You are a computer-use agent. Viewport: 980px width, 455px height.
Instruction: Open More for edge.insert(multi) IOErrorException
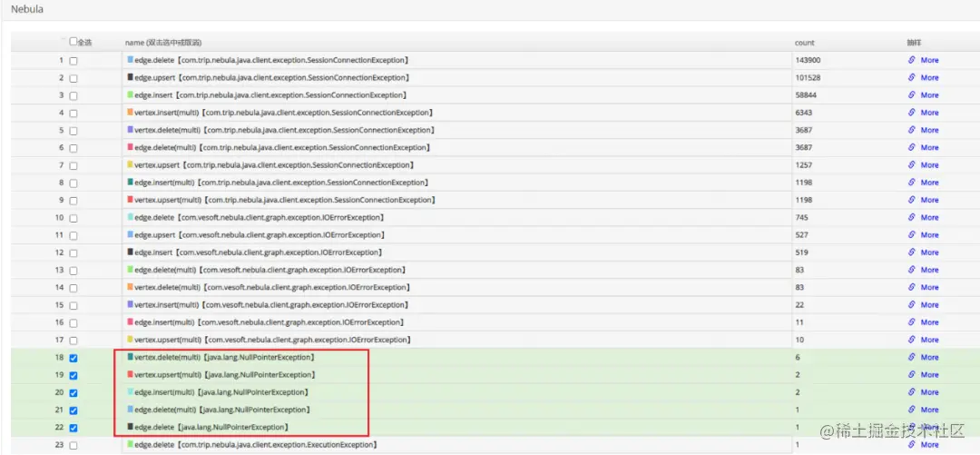tap(929, 322)
